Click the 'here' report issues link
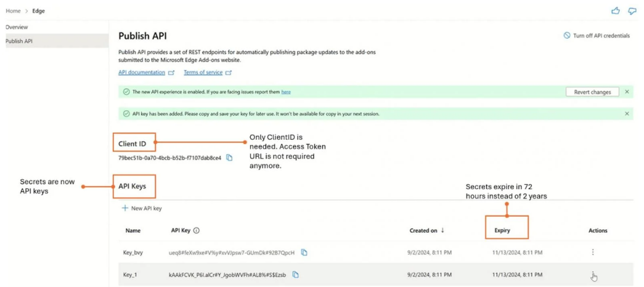 coord(286,92)
